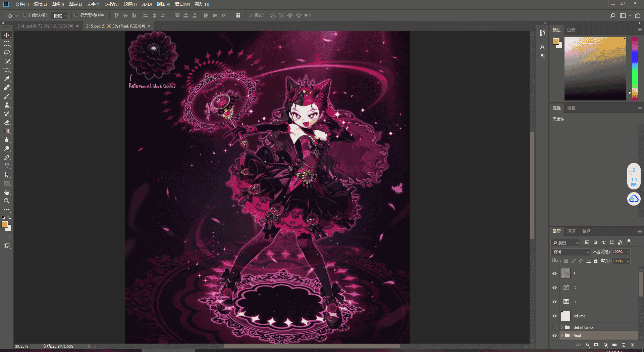Viewport: 644px width, 352px height.
Task: Click the zoom percentage field 30.25%
Action: (21, 346)
